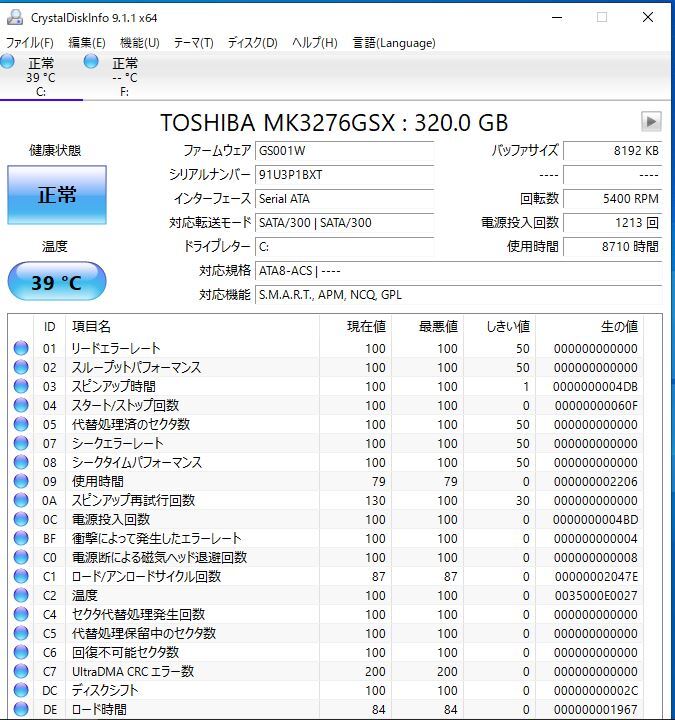
Task: Open the テーマ(T) menu
Action: 193,43
